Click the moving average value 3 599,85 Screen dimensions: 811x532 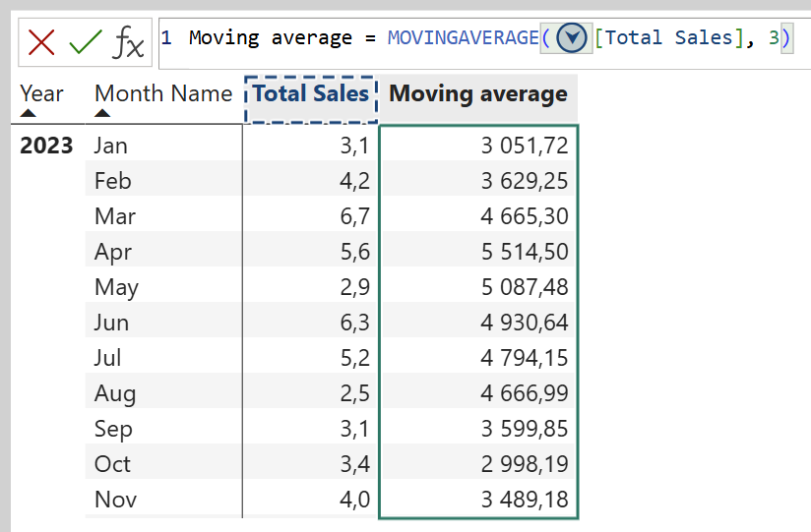pos(525,429)
